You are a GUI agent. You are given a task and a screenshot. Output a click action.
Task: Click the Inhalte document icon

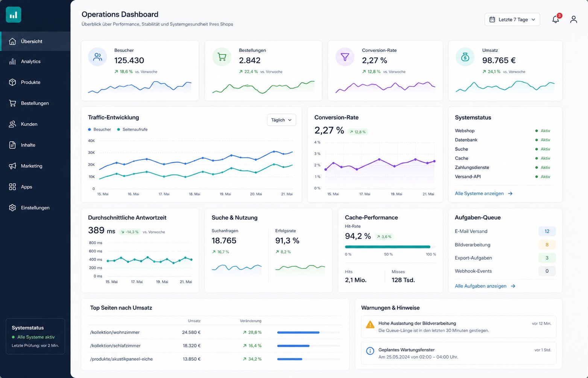coord(12,145)
